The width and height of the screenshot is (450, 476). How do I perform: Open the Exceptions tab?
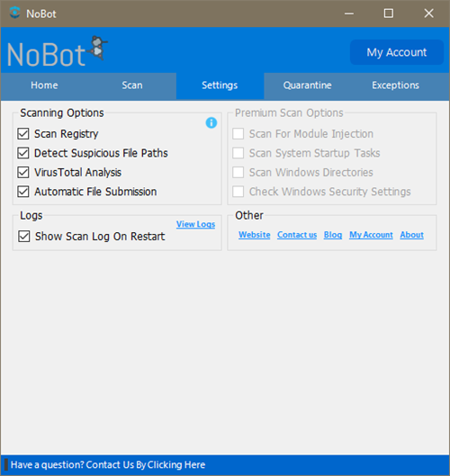[x=395, y=85]
